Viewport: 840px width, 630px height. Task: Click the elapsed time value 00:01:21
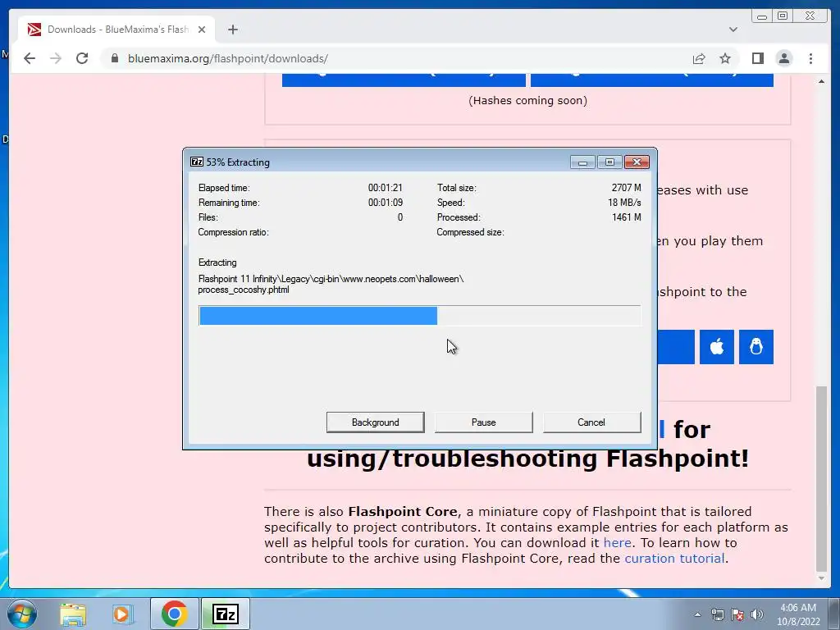pyautogui.click(x=386, y=188)
